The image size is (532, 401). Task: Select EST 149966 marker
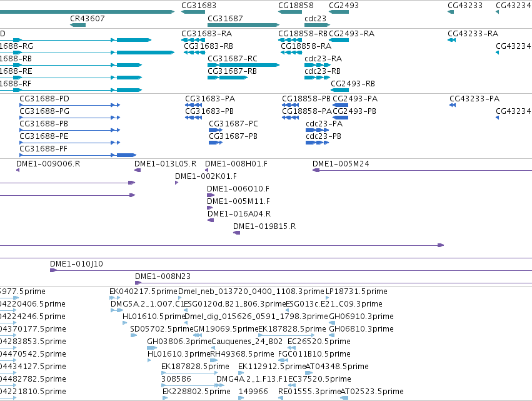(x=241, y=398)
